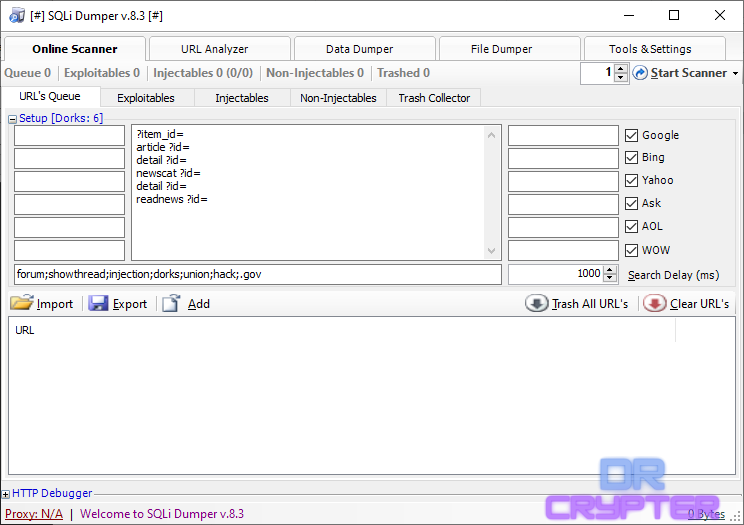The width and height of the screenshot is (744, 525).
Task: Click inside the dorks list text area
Action: pos(316,193)
